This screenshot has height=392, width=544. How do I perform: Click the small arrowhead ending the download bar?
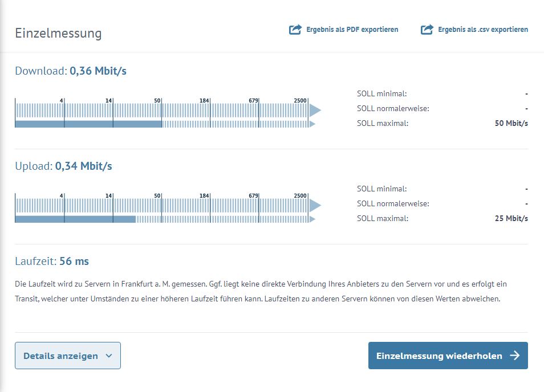[311, 124]
